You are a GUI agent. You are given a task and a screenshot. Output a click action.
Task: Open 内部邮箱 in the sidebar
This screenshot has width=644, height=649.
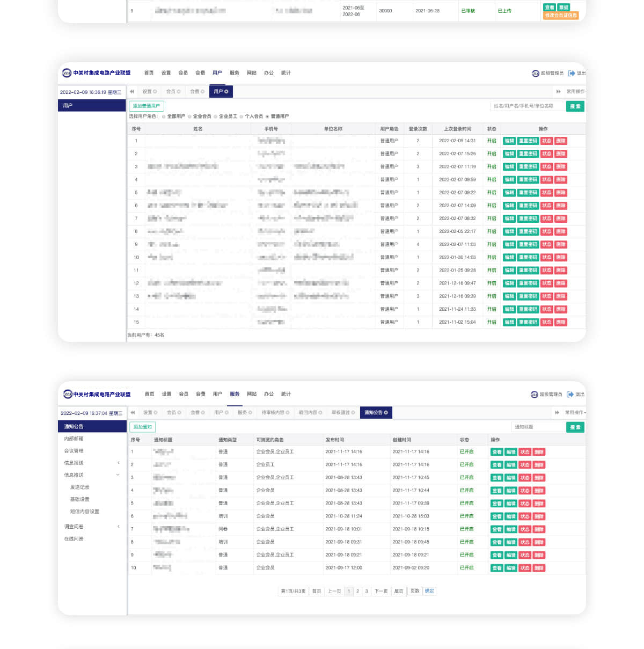pos(74,439)
